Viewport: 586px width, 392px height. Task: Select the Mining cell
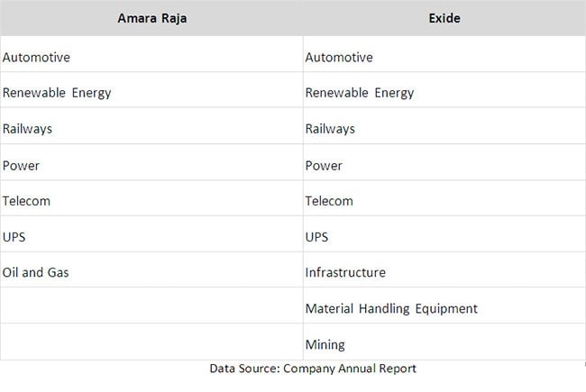coord(325,344)
